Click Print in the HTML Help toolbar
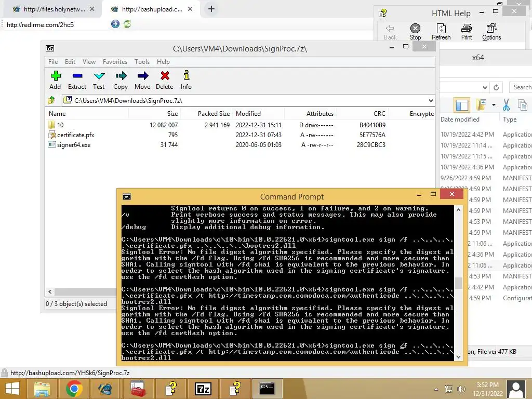Screen dimensions: 532x399 [467, 32]
